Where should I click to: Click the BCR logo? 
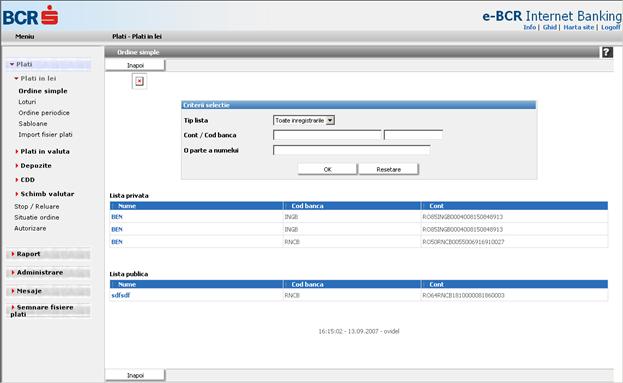click(31, 16)
